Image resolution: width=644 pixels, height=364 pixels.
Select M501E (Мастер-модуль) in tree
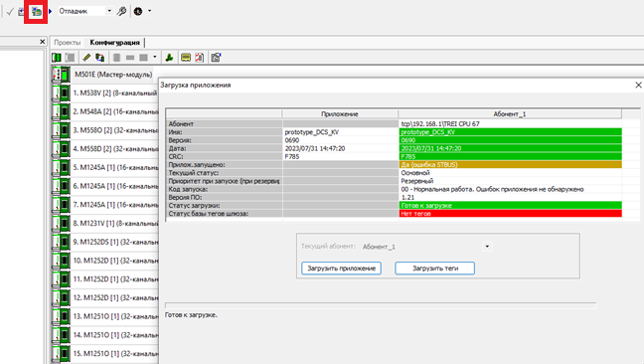pyautogui.click(x=113, y=75)
